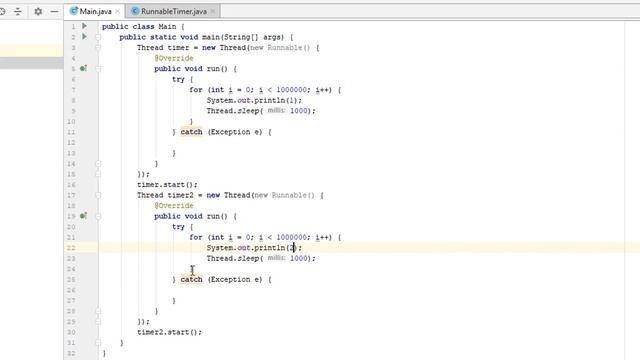Image resolution: width=640 pixels, height=360 pixels.
Task: Run class Main from line 1 gutter arrow
Action: point(84,26)
